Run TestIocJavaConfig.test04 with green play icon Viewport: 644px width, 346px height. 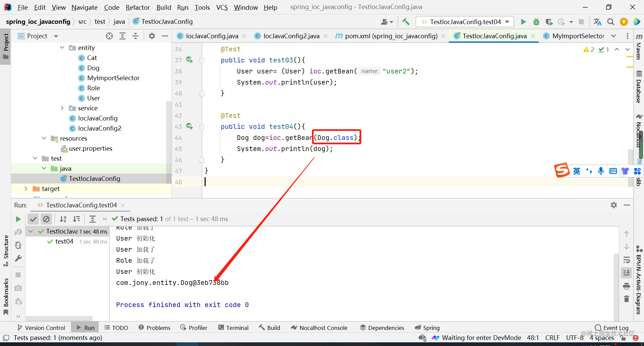[x=523, y=22]
